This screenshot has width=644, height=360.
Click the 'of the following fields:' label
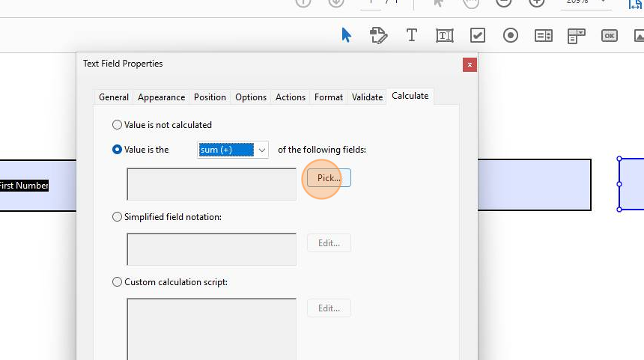[322, 150]
